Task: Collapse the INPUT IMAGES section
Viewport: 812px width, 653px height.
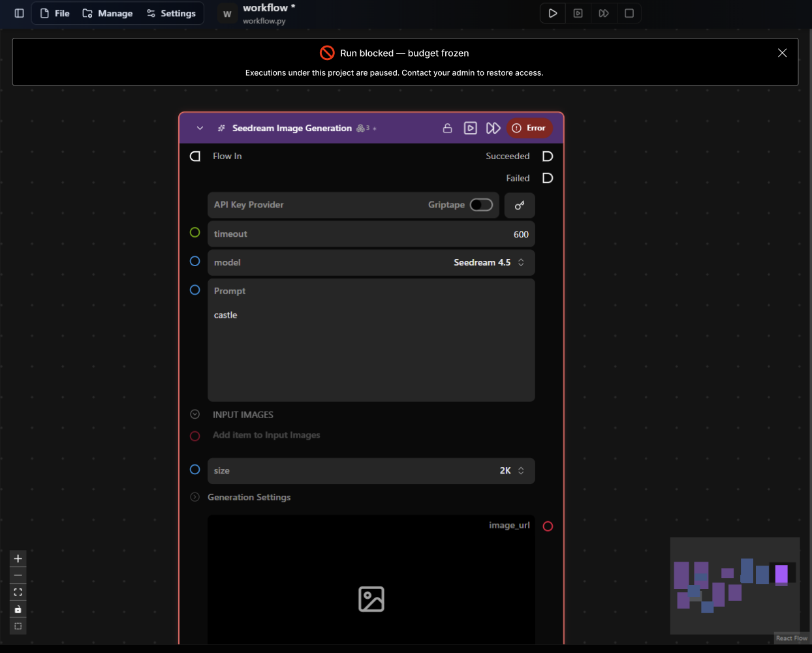Action: point(195,414)
